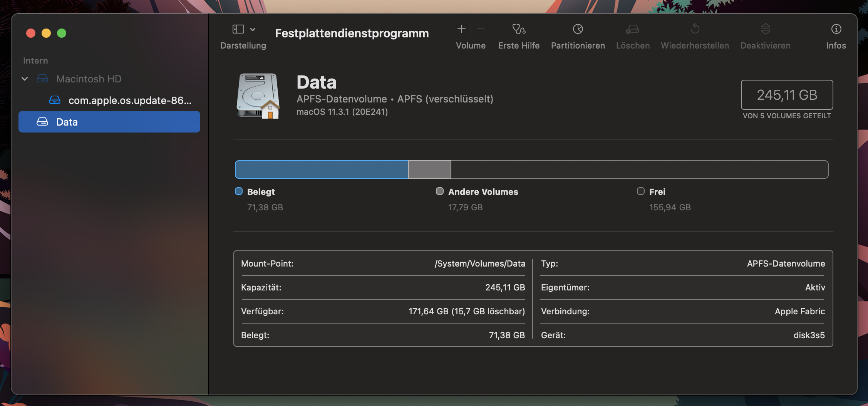Collapse the Macintosh HD tree chevron

tap(25, 79)
